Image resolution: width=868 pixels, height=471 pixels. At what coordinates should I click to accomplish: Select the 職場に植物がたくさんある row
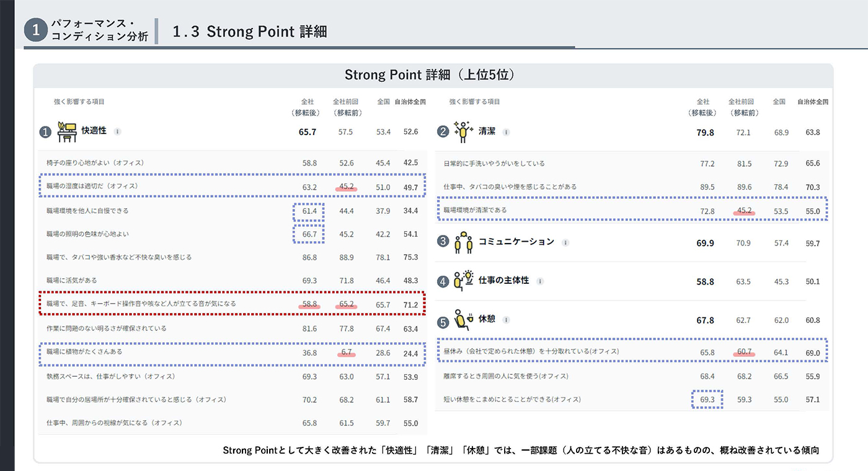232,353
